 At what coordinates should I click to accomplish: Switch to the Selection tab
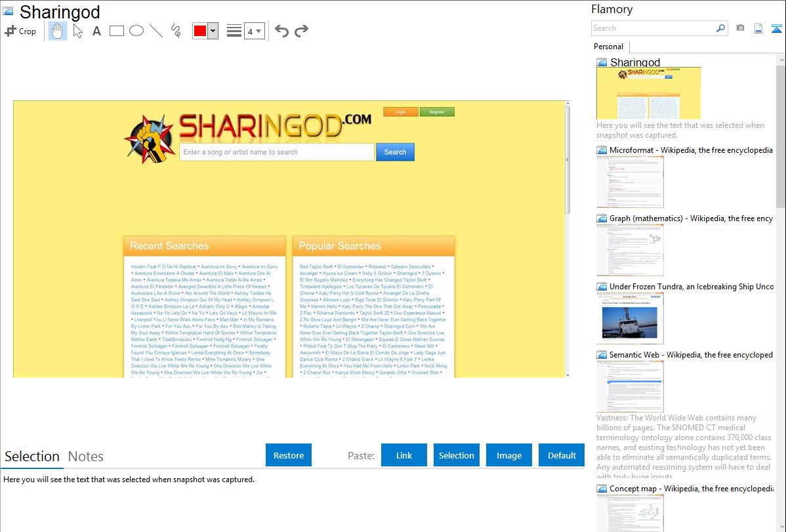(x=32, y=457)
